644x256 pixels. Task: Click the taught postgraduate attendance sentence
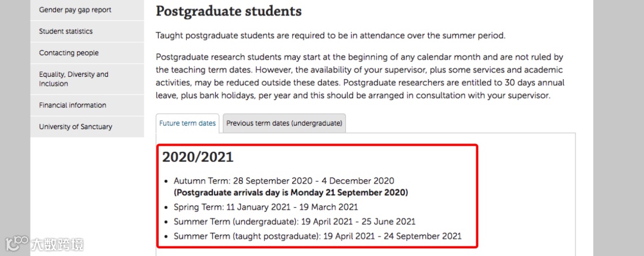(330, 36)
